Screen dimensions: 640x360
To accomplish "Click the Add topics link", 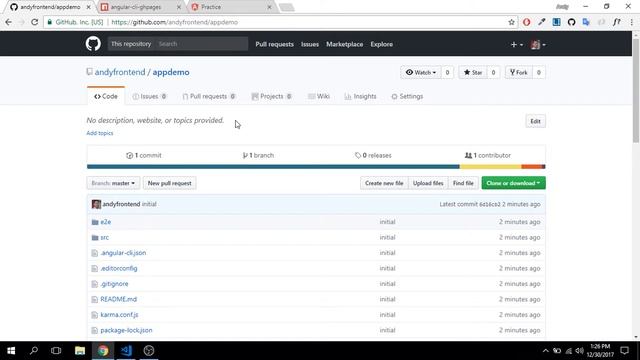I will pos(100,133).
